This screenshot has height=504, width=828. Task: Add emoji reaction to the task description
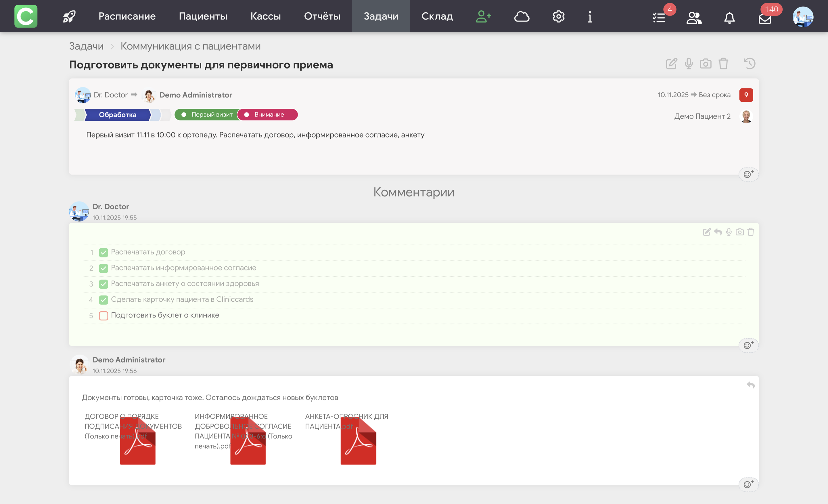pos(748,174)
